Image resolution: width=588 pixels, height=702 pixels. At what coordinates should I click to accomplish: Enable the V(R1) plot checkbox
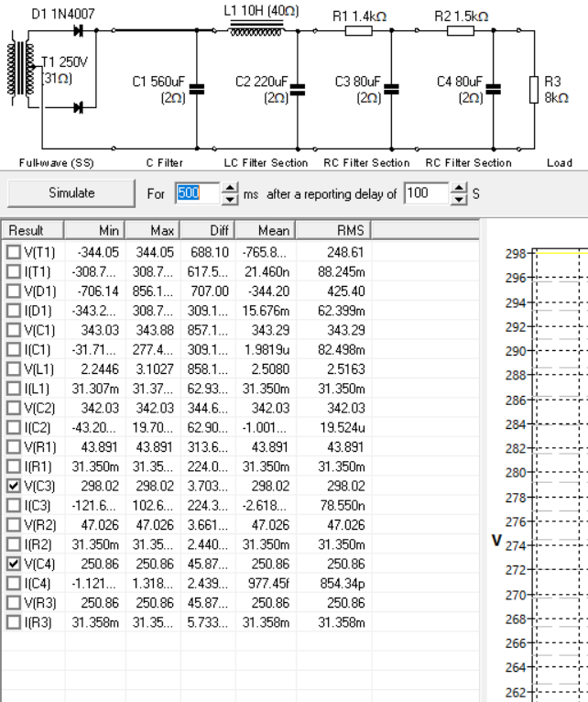[14, 447]
